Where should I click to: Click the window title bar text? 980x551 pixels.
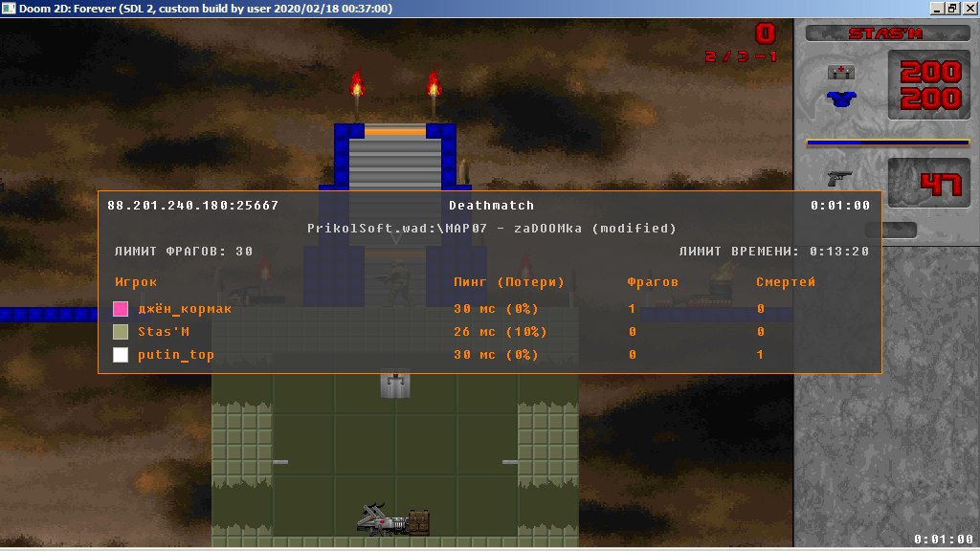click(206, 8)
